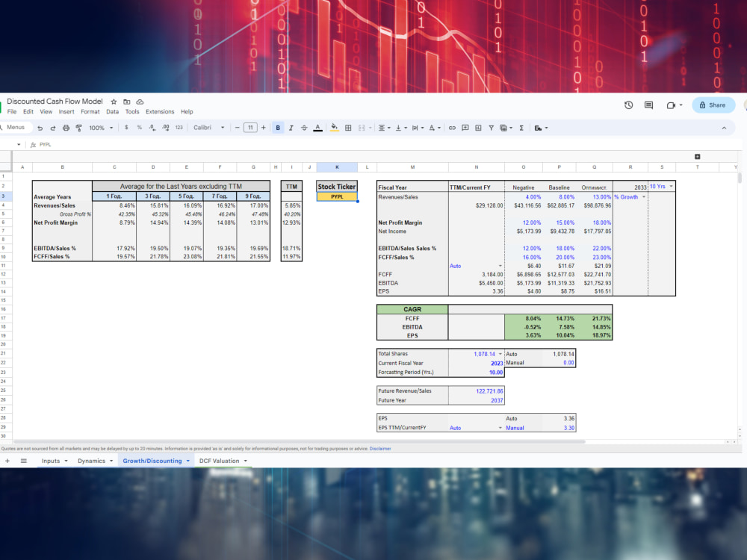
Task: Select column K header
Action: click(x=337, y=167)
